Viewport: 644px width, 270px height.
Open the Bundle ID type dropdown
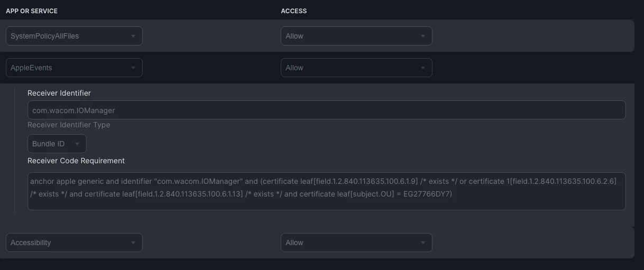click(57, 144)
